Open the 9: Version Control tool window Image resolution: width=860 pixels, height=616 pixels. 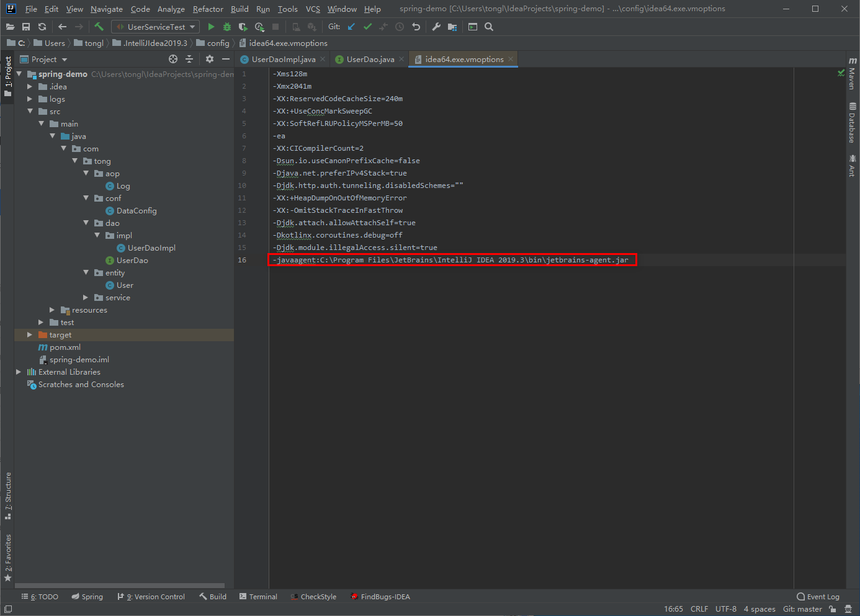pyautogui.click(x=151, y=597)
